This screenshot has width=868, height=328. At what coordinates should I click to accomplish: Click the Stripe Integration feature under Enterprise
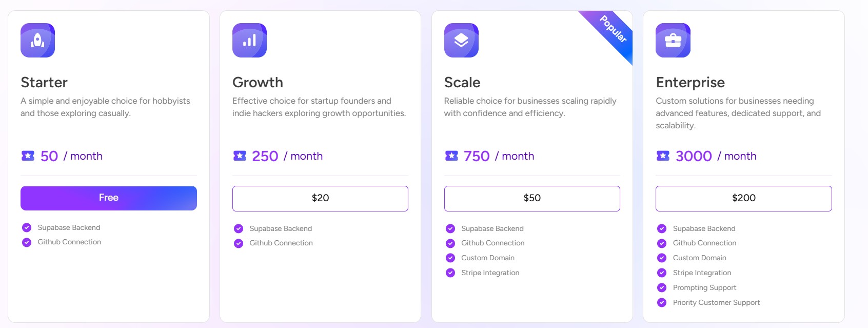pyautogui.click(x=702, y=273)
